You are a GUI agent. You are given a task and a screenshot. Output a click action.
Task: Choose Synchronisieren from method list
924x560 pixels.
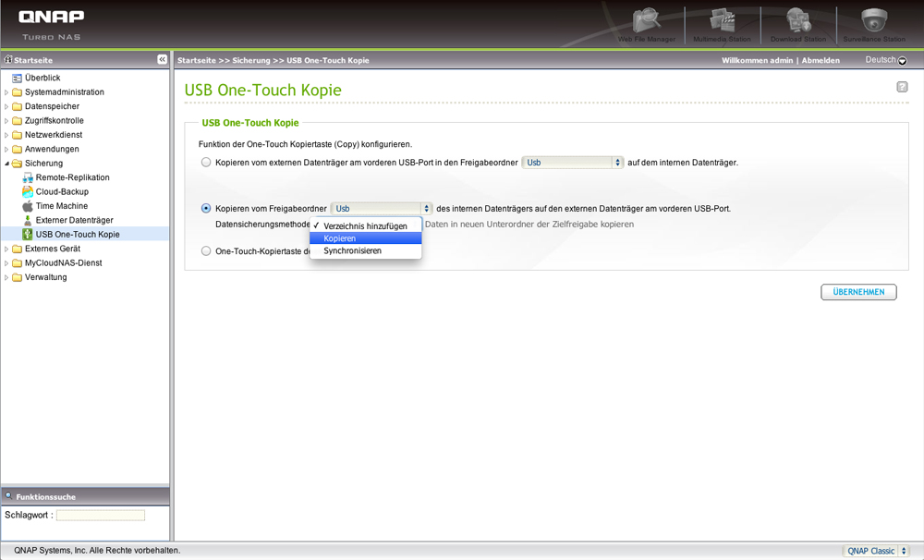[x=365, y=250]
